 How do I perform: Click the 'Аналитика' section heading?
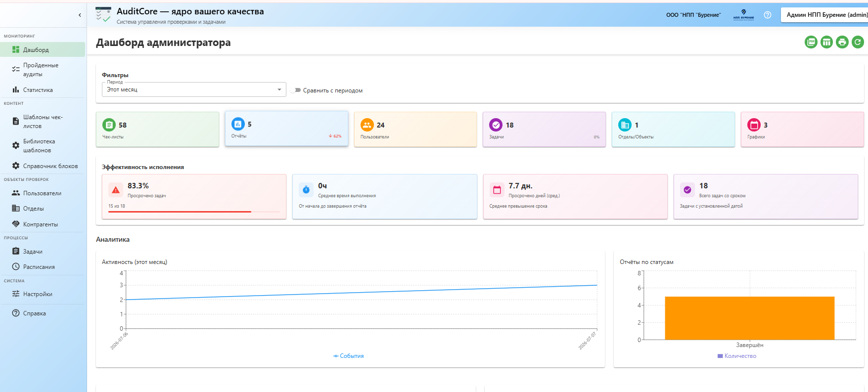tap(113, 240)
